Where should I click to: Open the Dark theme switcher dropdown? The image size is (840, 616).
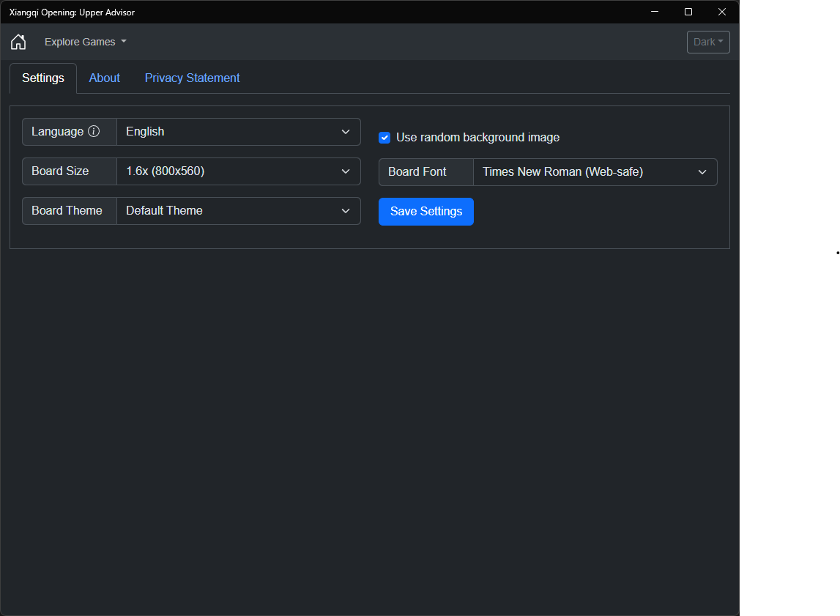[x=708, y=42]
